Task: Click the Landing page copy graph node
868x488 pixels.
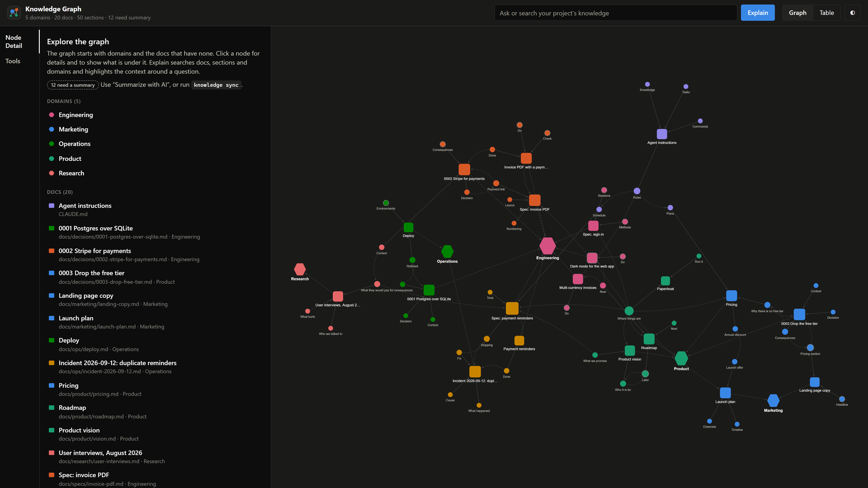Action: (815, 382)
